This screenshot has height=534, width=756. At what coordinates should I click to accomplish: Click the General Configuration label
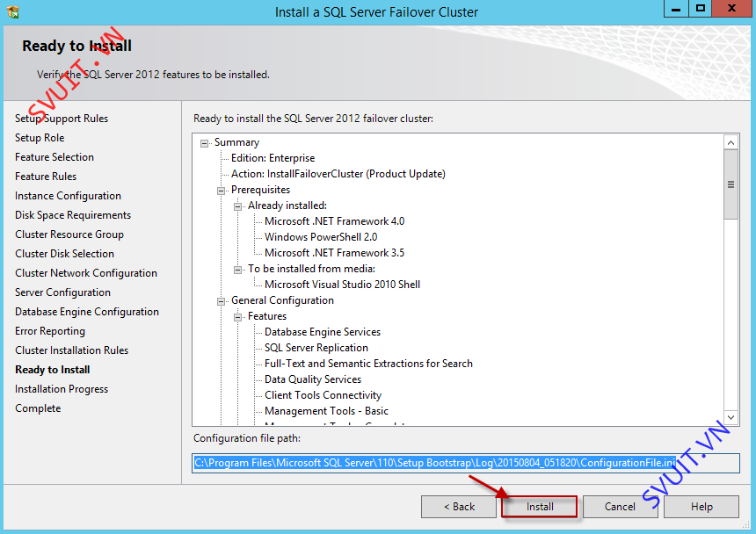pyautogui.click(x=282, y=300)
